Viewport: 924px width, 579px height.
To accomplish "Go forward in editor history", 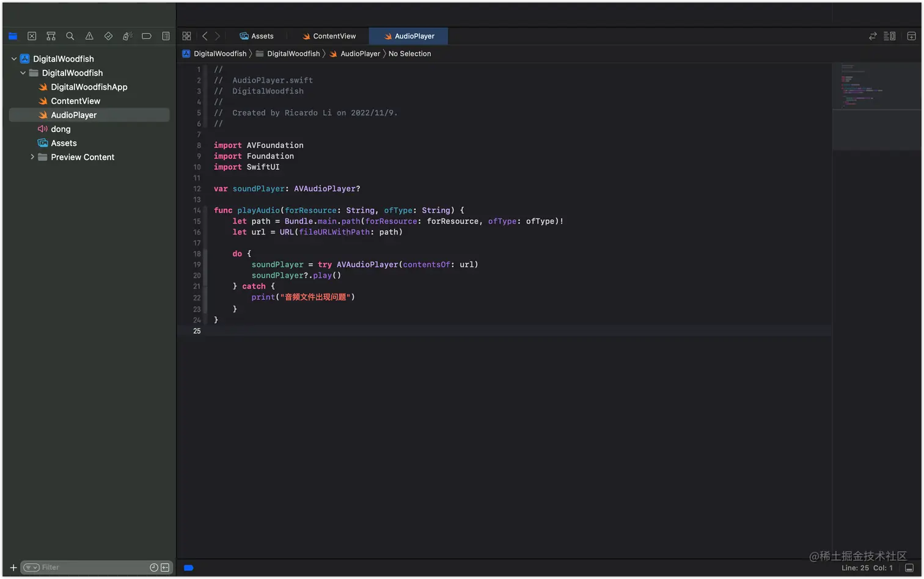I will pos(218,36).
